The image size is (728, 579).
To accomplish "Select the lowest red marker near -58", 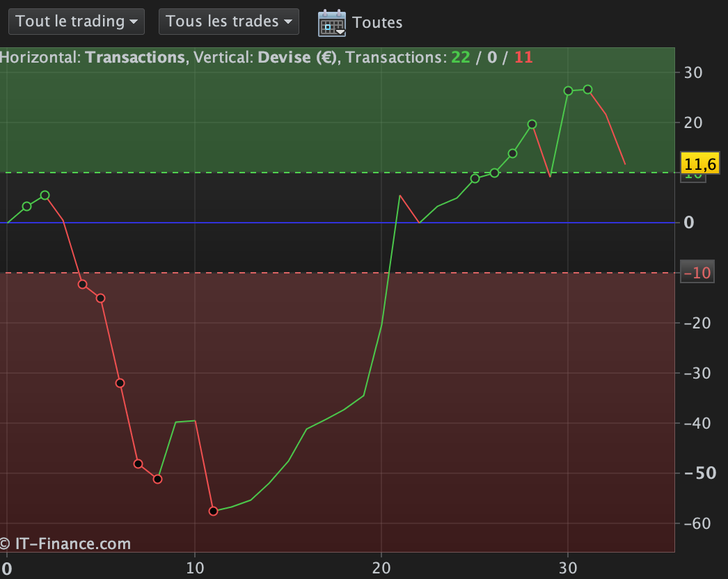I will [x=213, y=511].
